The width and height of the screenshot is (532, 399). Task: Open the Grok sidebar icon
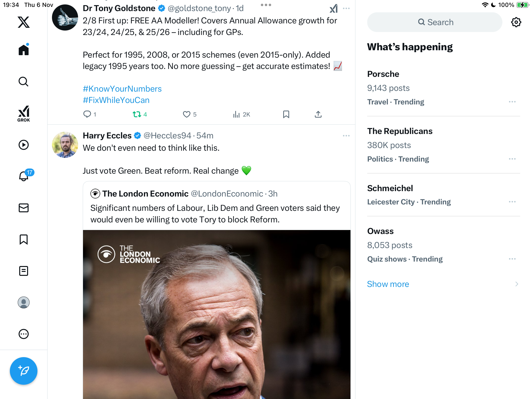tap(24, 114)
